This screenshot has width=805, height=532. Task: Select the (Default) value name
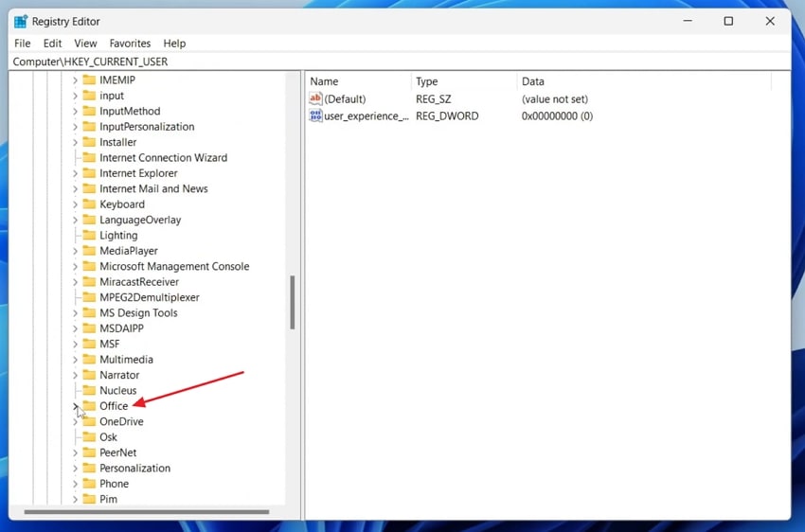[x=345, y=99]
